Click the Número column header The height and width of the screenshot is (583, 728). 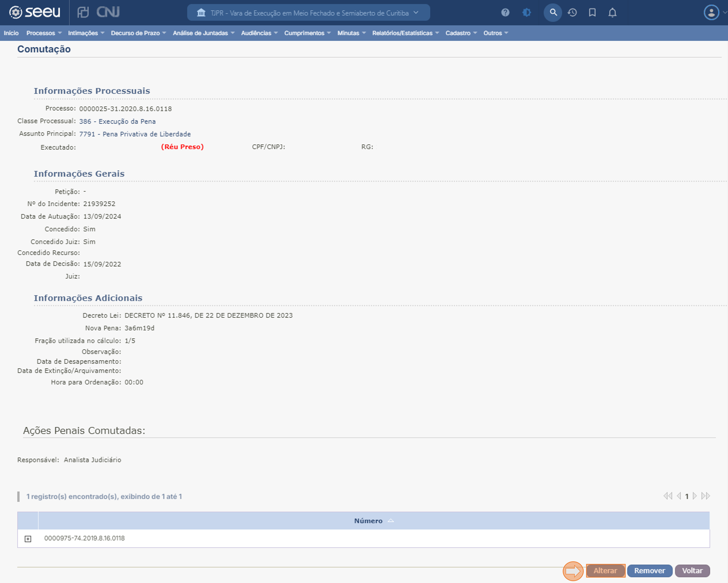click(x=373, y=521)
